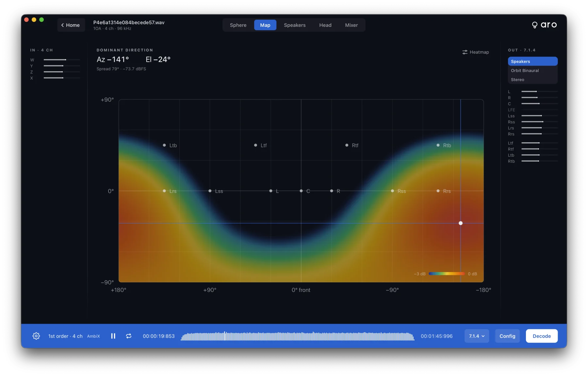Select the Lss speaker point on the map

[x=210, y=191]
